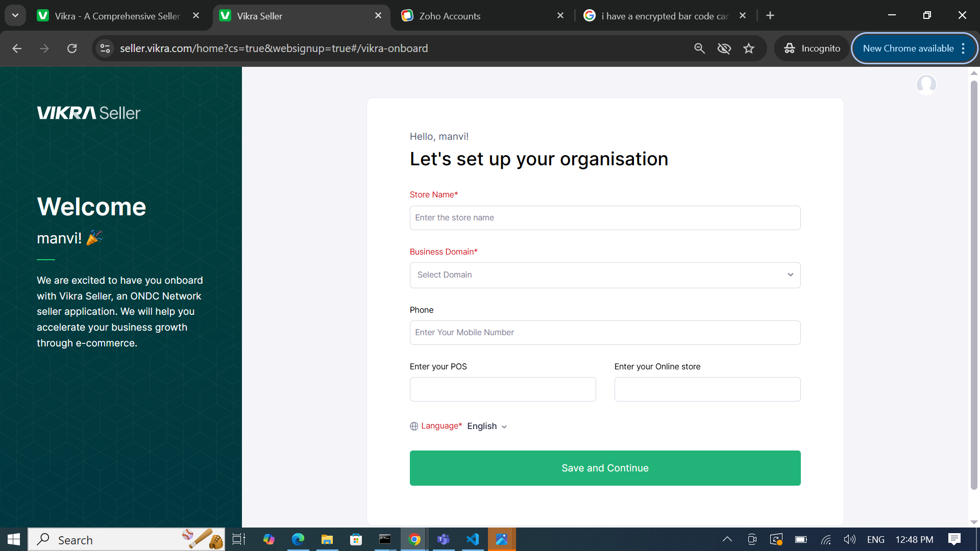Reload the current page

pos(72,48)
